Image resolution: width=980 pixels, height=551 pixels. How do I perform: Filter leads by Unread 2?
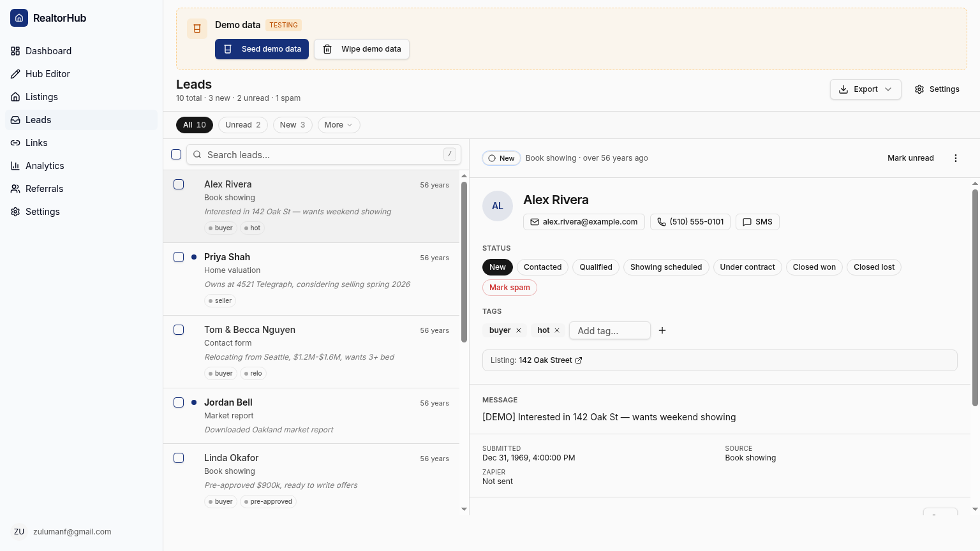(243, 125)
